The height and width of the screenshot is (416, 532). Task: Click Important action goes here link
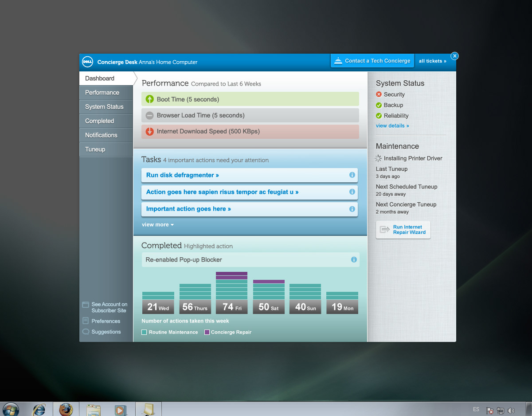188,209
